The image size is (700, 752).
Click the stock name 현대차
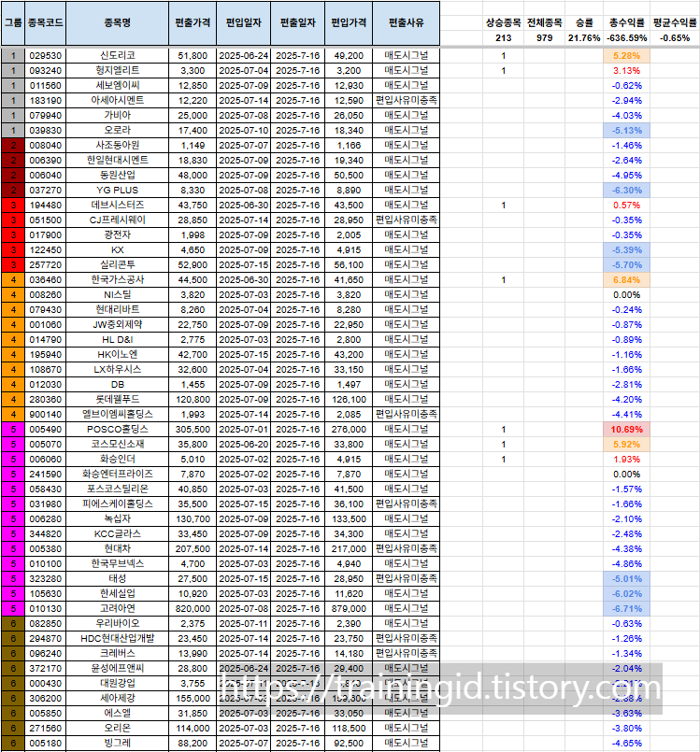pos(118,548)
